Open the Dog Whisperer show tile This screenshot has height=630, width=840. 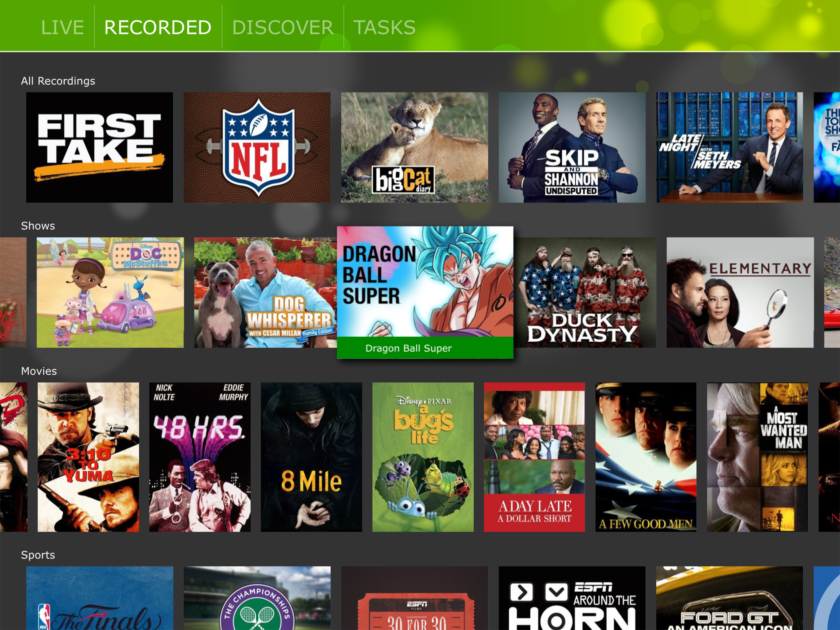pyautogui.click(x=265, y=293)
